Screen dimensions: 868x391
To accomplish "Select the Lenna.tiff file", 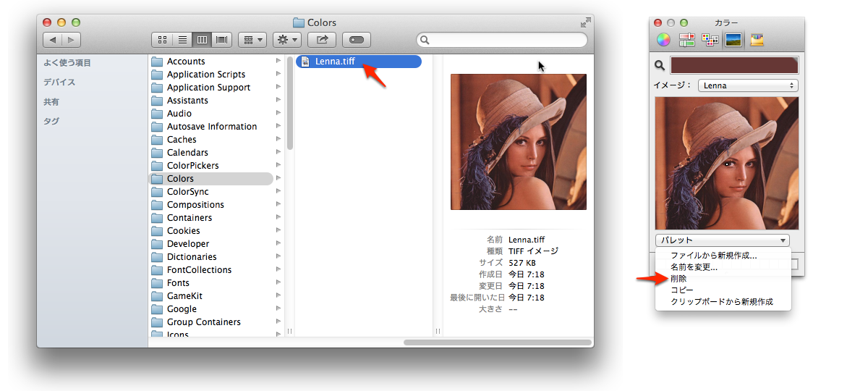I will tap(359, 62).
